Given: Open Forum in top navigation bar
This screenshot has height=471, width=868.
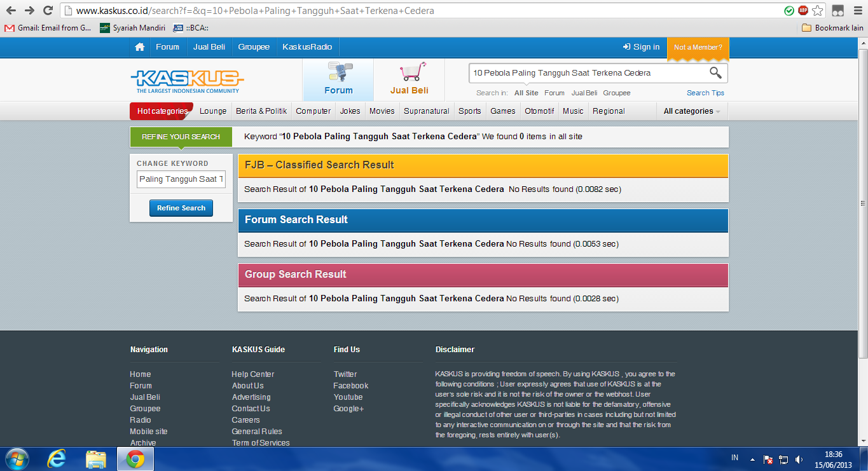Looking at the screenshot, I should [168, 47].
